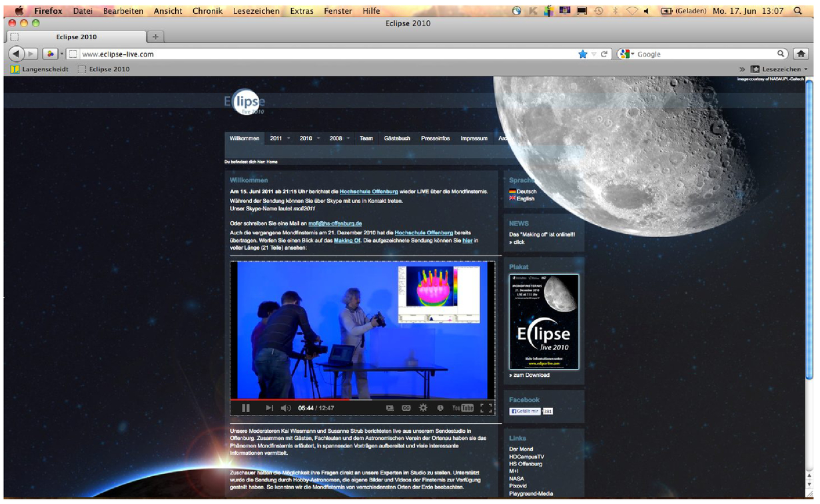Viewport: 820px width, 504px height.
Task: Open the Firefox menu
Action: pyautogui.click(x=49, y=11)
